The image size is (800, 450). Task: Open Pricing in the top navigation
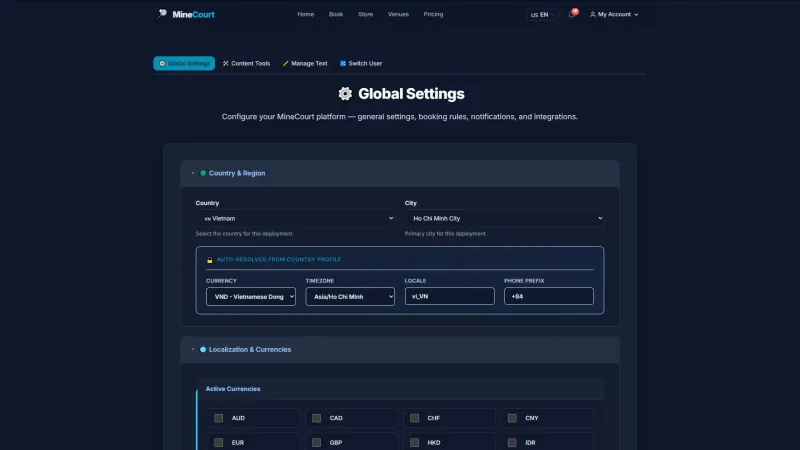[x=433, y=14]
